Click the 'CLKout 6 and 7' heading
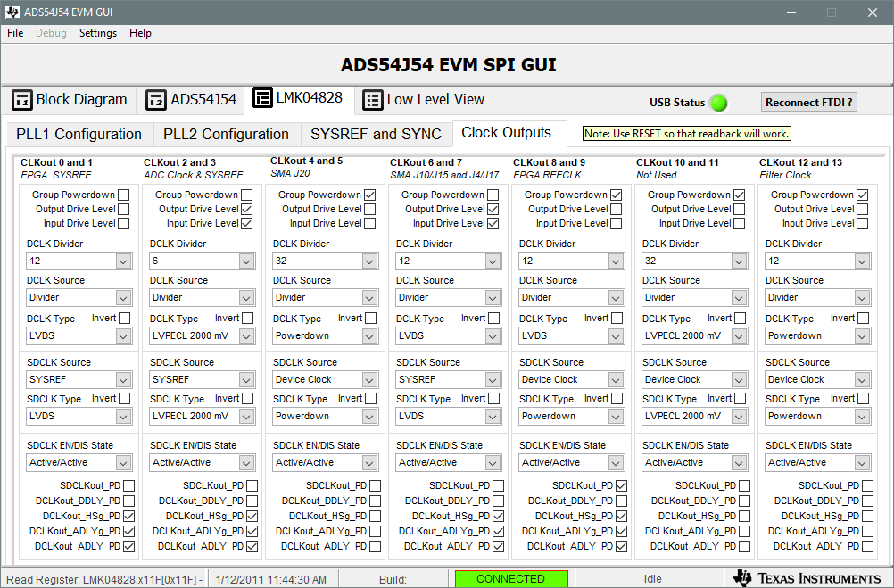 point(426,162)
